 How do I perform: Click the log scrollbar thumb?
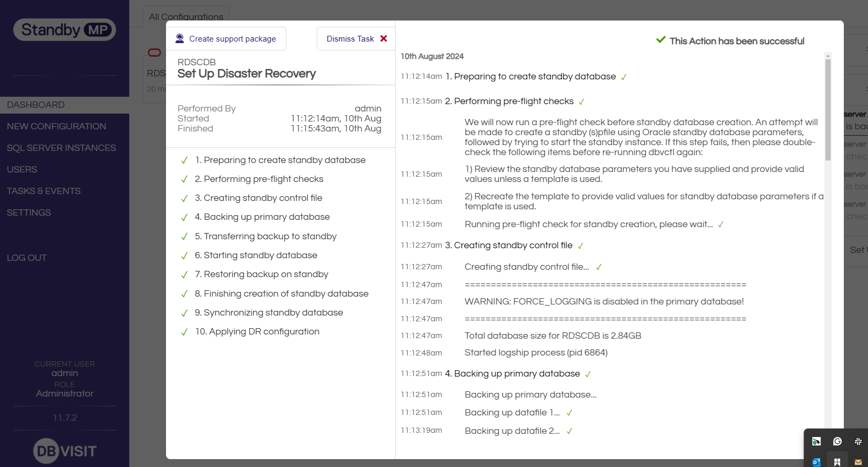coord(828,109)
